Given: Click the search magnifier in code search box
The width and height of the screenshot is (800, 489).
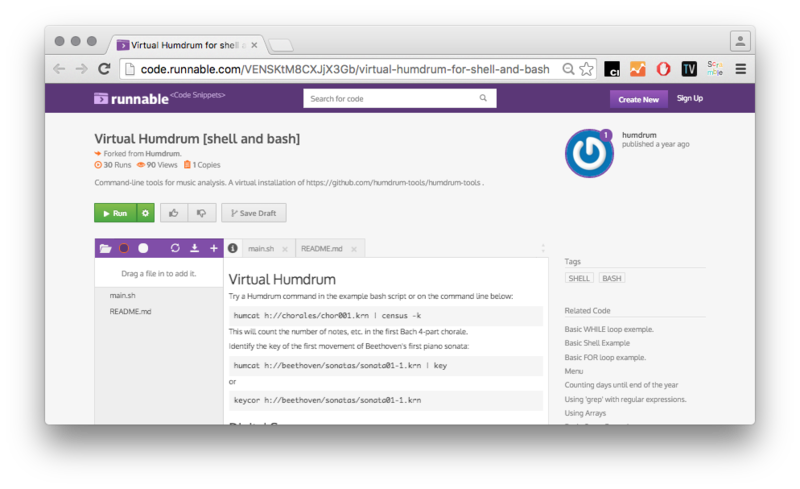Looking at the screenshot, I should coord(483,98).
